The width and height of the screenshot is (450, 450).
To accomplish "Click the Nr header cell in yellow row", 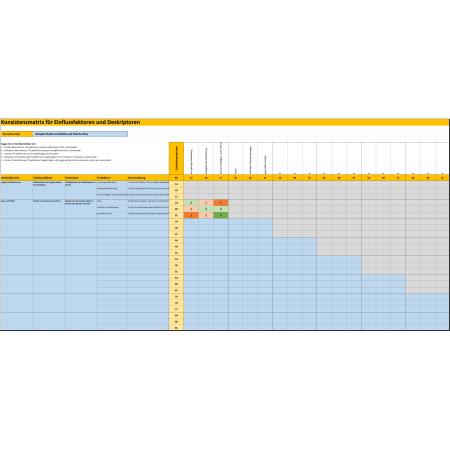I will pos(176,178).
